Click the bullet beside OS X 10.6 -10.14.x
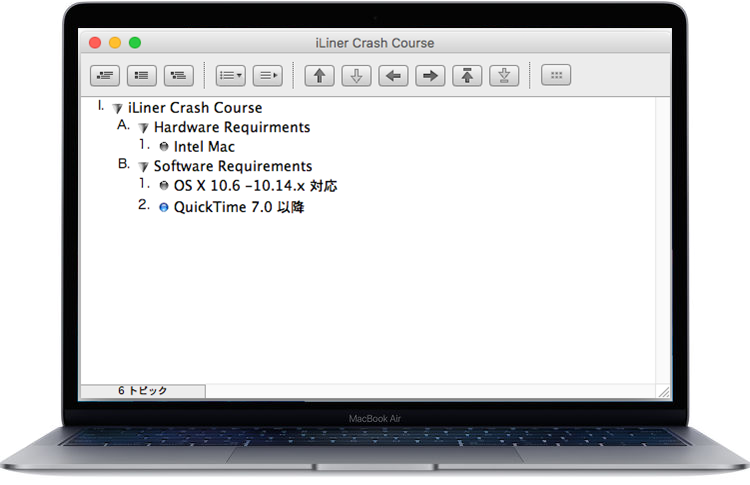The height and width of the screenshot is (485, 750). point(164,185)
